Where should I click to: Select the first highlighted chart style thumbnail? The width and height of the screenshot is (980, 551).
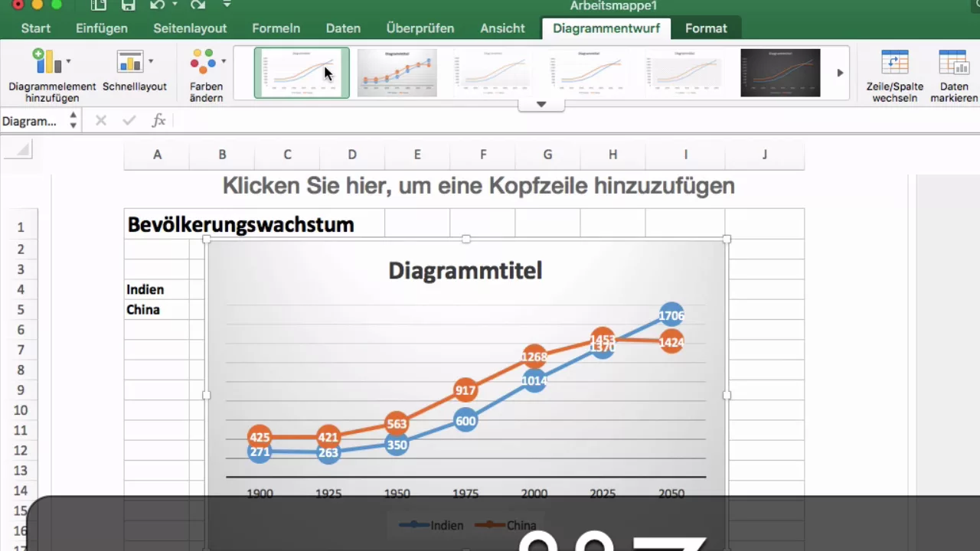coord(302,73)
